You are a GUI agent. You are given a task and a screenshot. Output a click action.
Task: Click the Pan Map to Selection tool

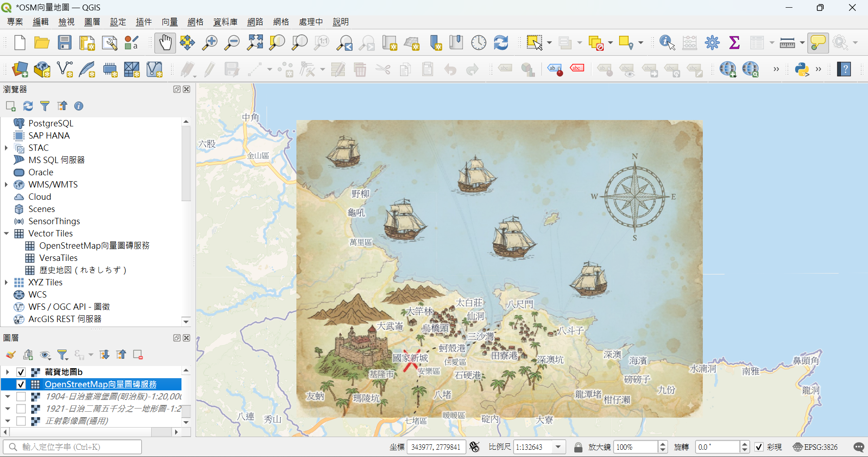pyautogui.click(x=187, y=43)
